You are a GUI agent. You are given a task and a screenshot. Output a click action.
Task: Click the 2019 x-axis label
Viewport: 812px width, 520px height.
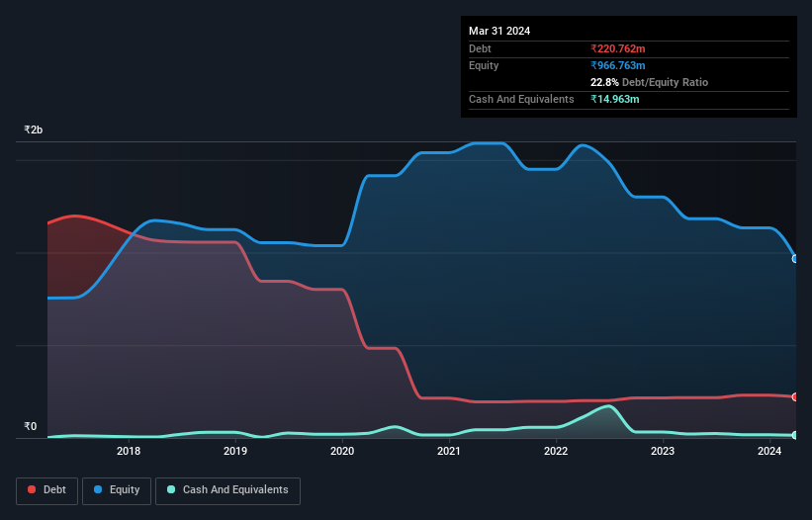tap(235, 451)
